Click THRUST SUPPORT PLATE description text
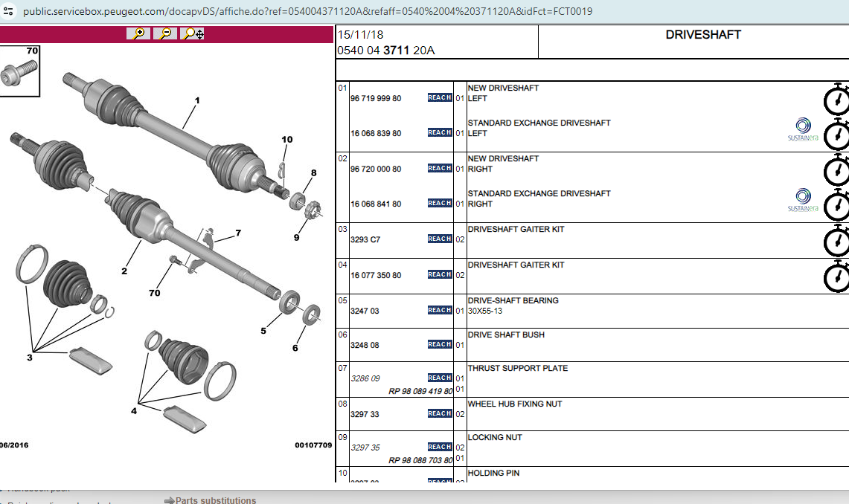Viewport: 849px width, 504px height. pyautogui.click(x=518, y=368)
